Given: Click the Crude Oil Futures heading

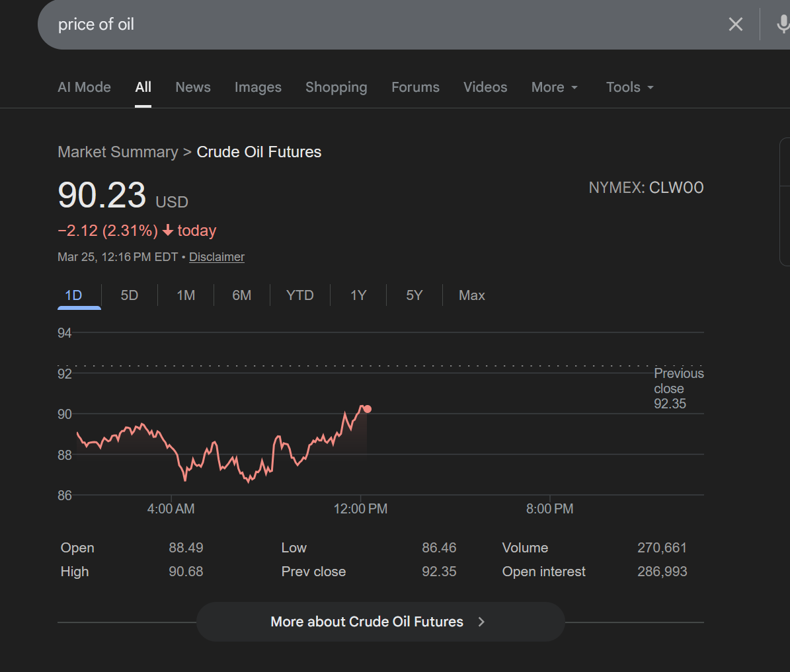Looking at the screenshot, I should (x=258, y=151).
